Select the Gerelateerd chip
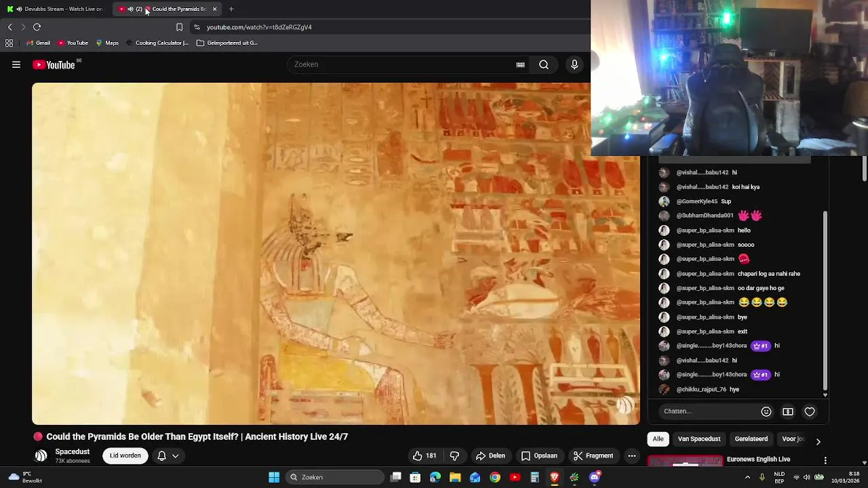 [751, 439]
